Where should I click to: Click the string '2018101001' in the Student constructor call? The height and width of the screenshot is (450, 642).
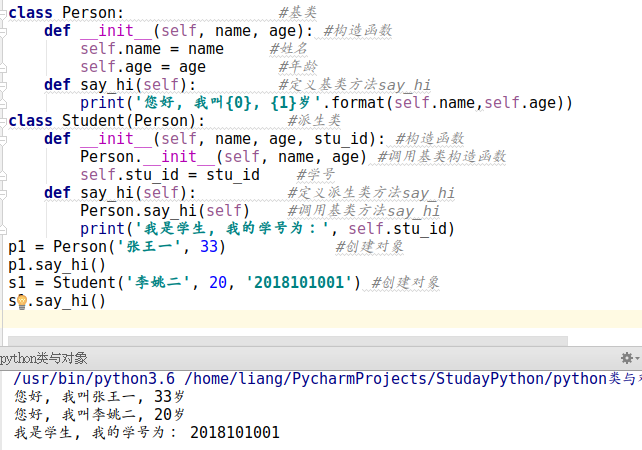tap(299, 283)
